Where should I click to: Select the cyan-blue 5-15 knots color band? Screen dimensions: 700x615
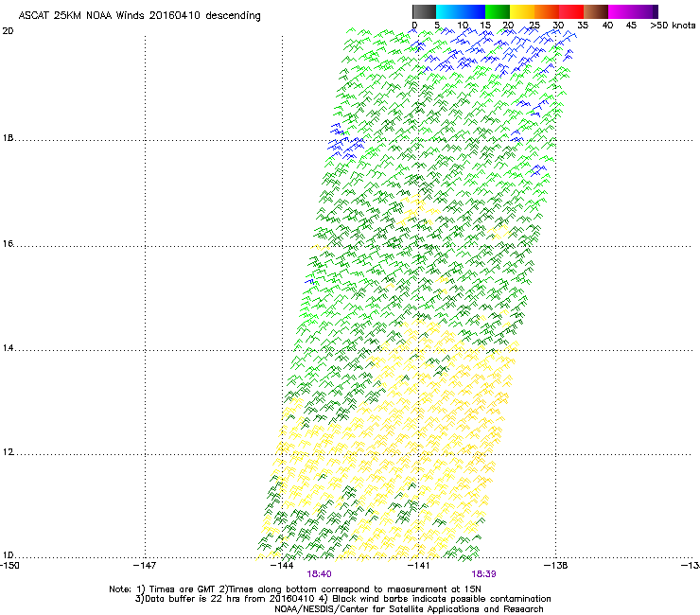pos(461,11)
